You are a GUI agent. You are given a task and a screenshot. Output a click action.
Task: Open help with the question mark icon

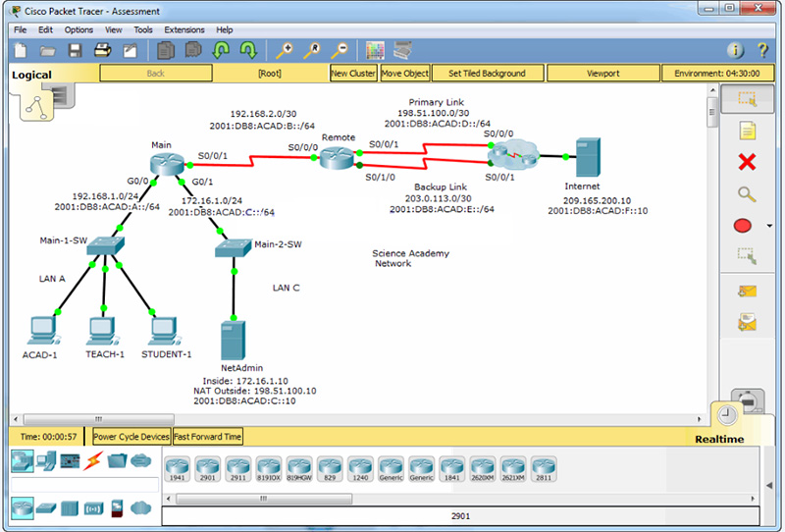point(762,50)
